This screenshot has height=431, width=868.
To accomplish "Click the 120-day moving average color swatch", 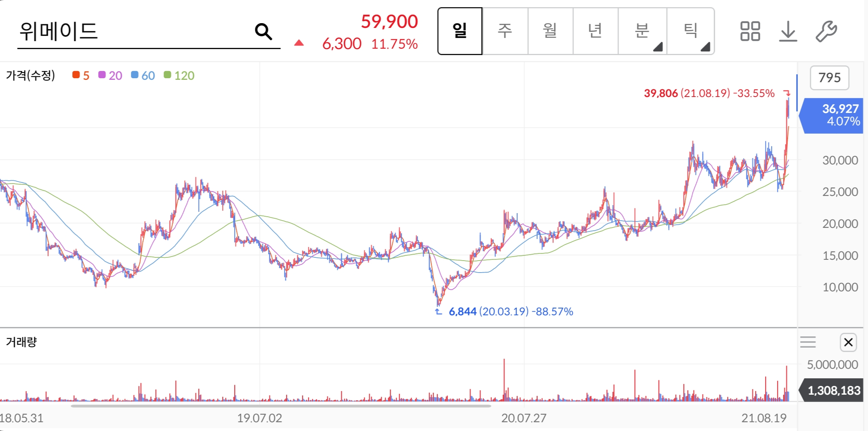I will tap(168, 75).
